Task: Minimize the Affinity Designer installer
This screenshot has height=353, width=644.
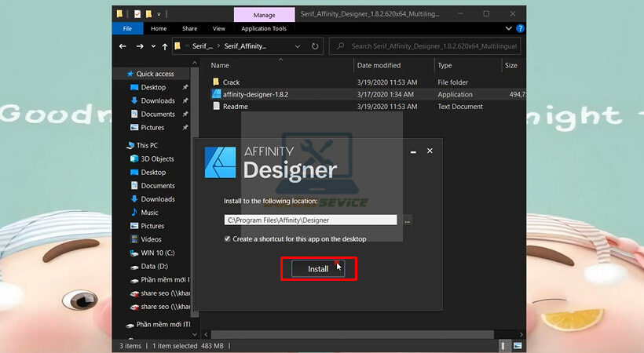Action: point(413,151)
